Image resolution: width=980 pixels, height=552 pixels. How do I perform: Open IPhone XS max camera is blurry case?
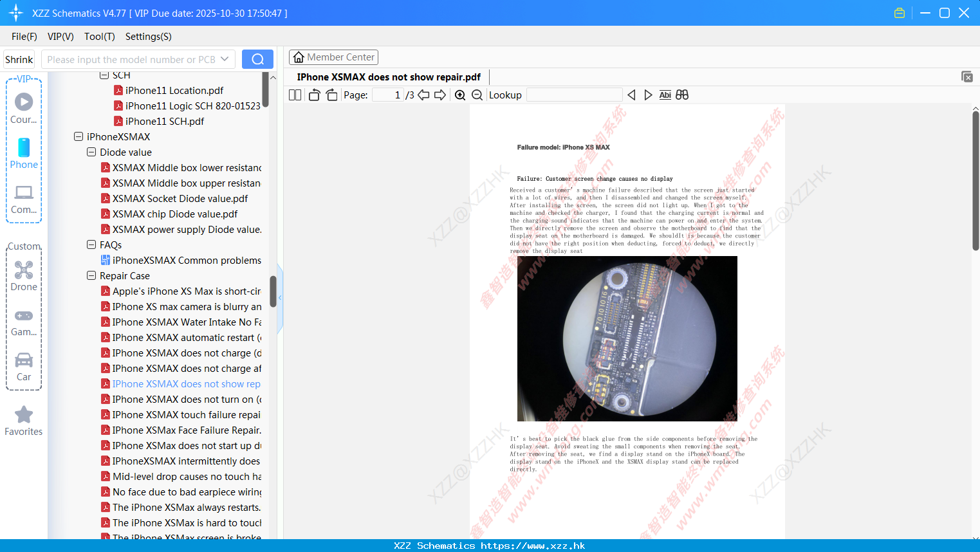coord(181,306)
